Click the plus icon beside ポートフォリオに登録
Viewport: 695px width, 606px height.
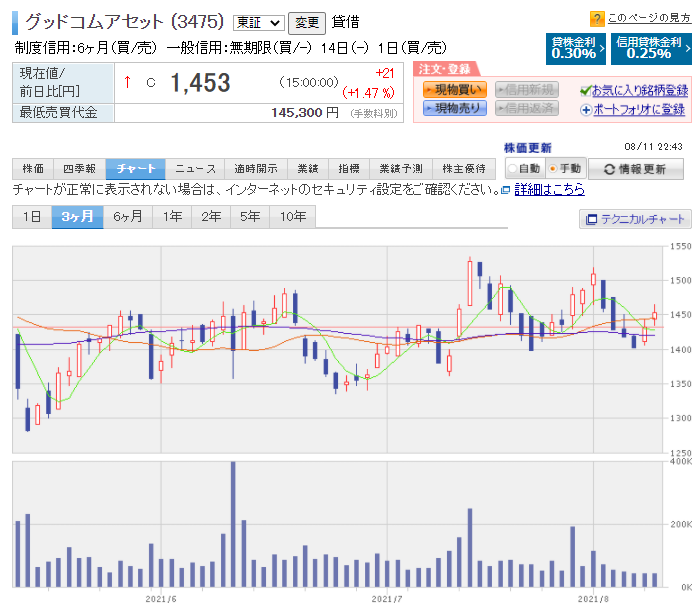pyautogui.click(x=586, y=110)
